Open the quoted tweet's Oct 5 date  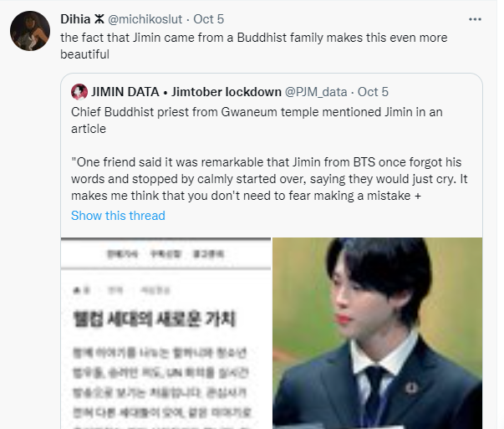pos(373,92)
